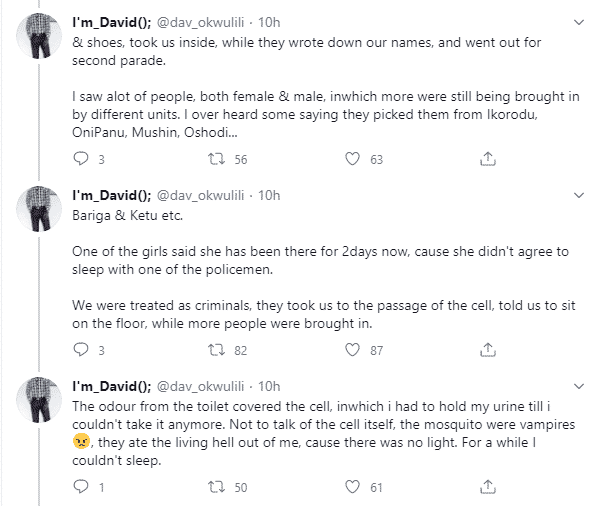Image resolution: width=600 pixels, height=506 pixels.
Task: Open the chevron menu on odour tweet
Action: pyautogui.click(x=578, y=385)
